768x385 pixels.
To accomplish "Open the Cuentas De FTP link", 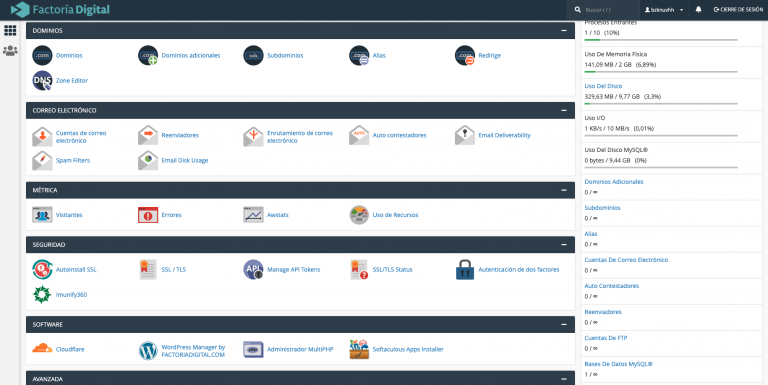I will pos(605,338).
